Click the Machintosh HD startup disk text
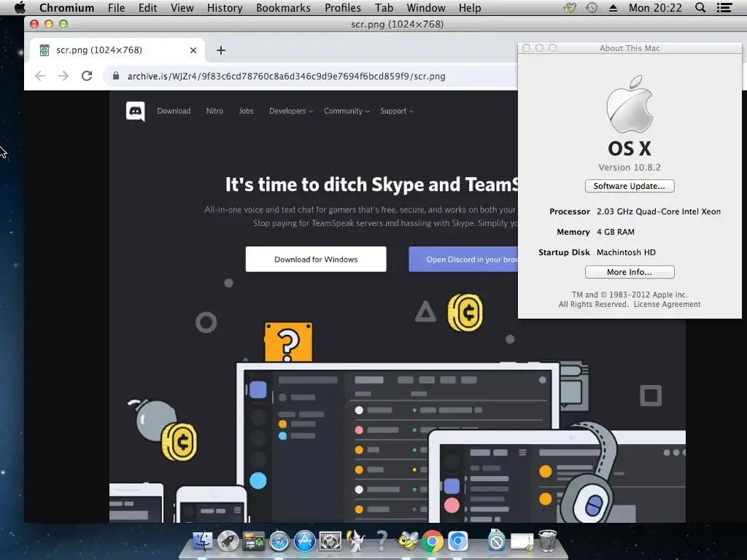This screenshot has width=747, height=560. click(x=626, y=252)
